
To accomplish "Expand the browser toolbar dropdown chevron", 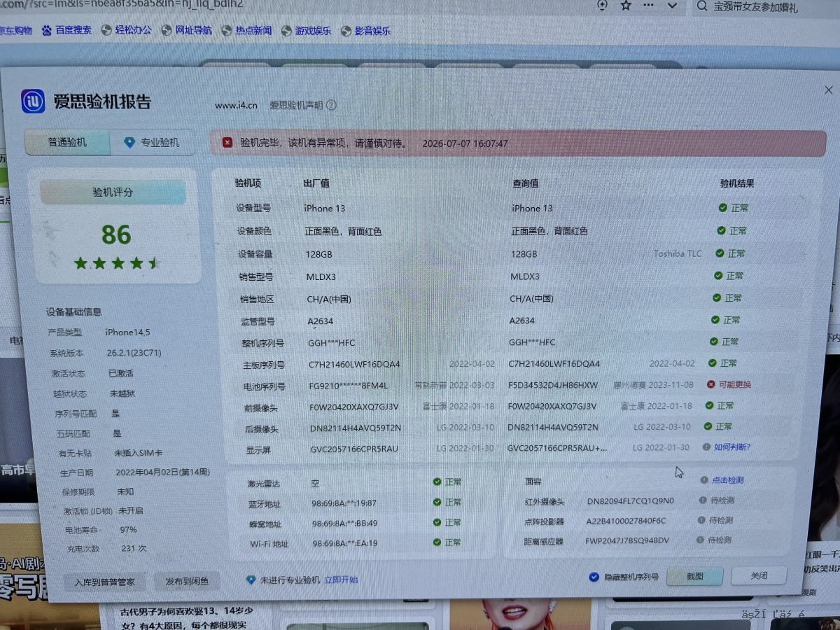I will [673, 6].
